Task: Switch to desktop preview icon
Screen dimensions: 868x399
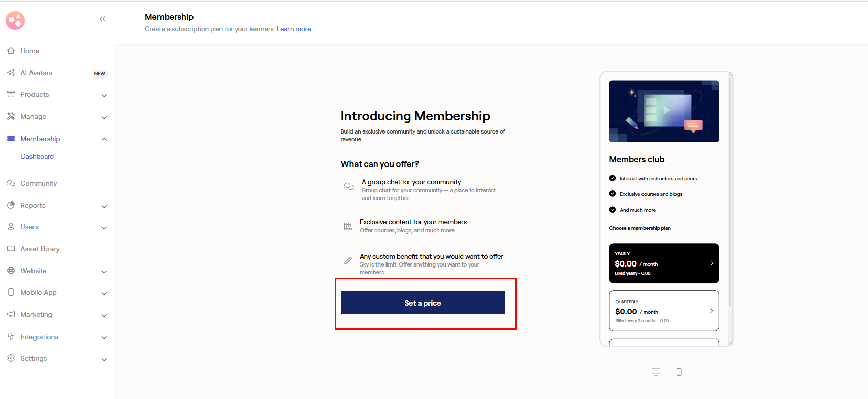Action: (x=656, y=372)
